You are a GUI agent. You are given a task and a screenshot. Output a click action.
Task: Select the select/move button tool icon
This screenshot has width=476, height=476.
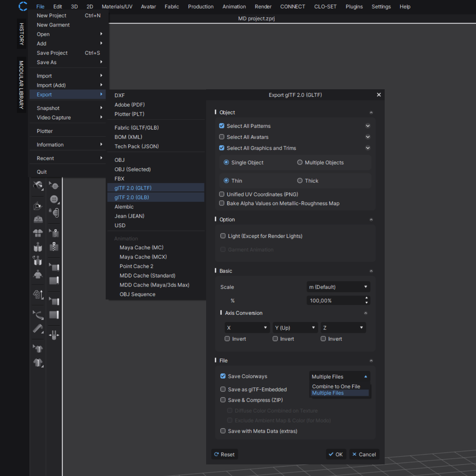[x=54, y=185]
